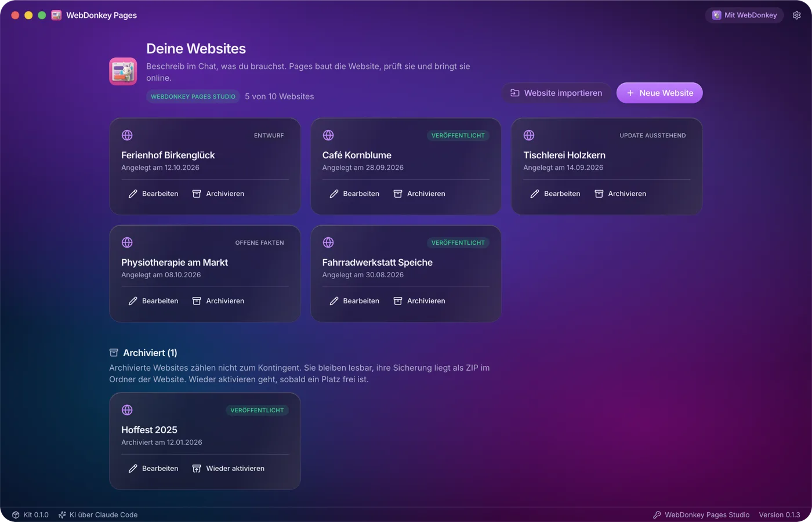Click the Mit WebDonkey button
Image resolution: width=812 pixels, height=522 pixels.
[745, 15]
